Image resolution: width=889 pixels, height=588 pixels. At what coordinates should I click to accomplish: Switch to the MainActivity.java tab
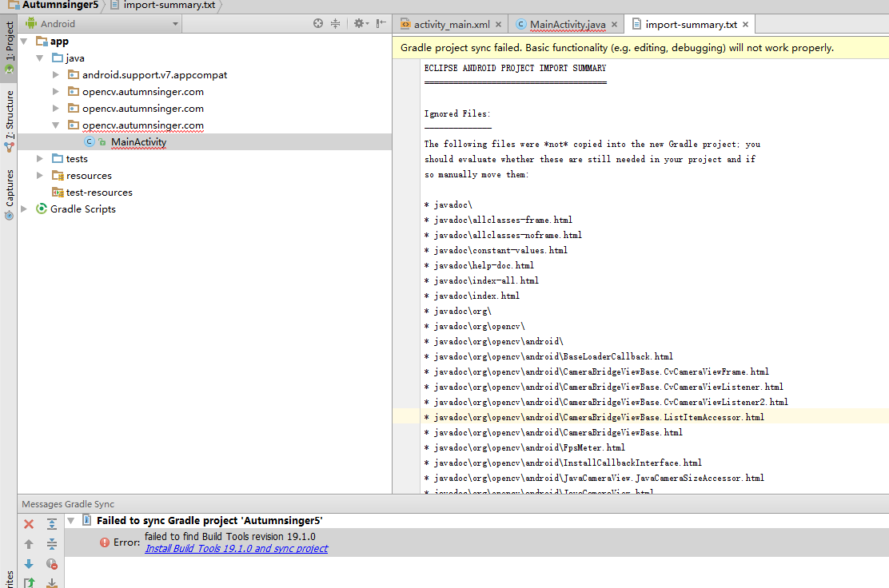pyautogui.click(x=568, y=25)
